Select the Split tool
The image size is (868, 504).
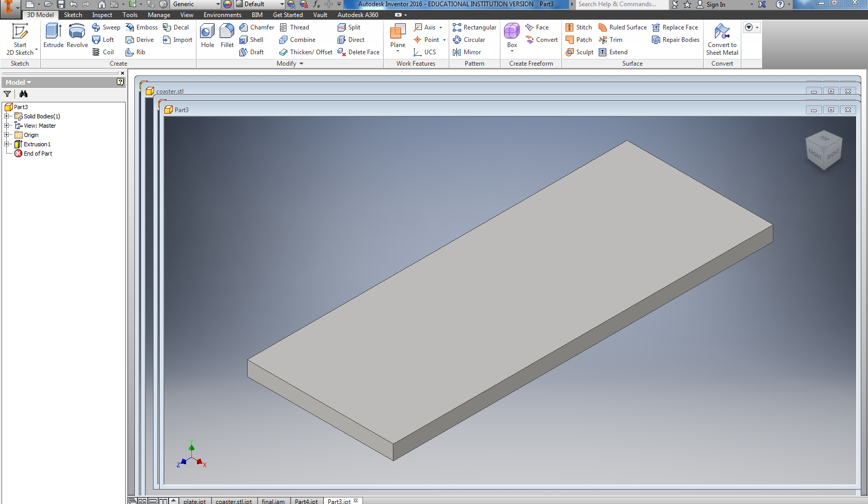click(x=349, y=27)
